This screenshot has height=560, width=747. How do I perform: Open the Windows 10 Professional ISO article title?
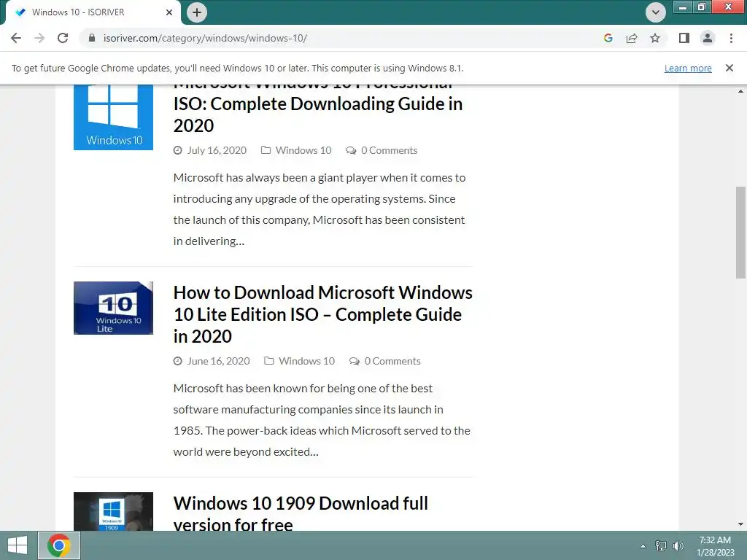(318, 109)
